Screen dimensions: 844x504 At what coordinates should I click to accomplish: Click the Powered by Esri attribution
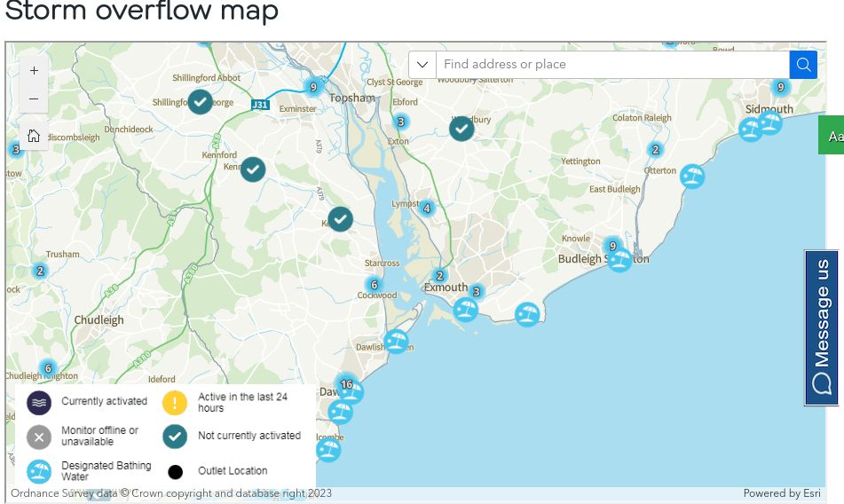pos(781,493)
